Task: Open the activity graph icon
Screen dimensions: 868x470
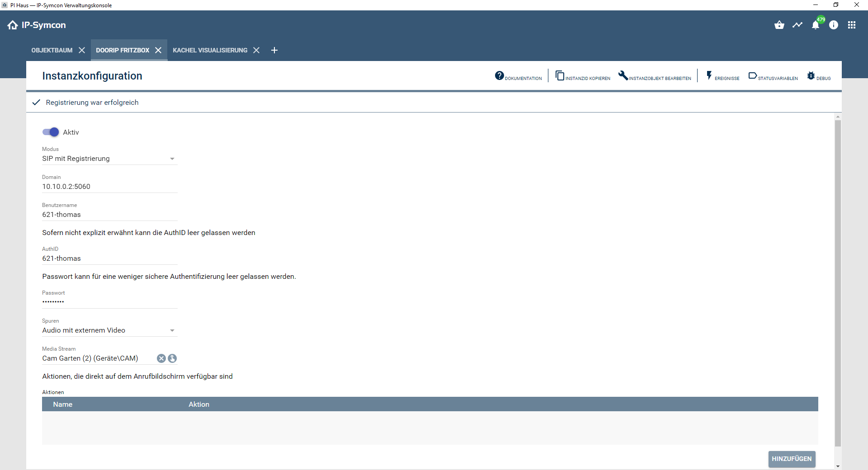Action: [x=797, y=25]
